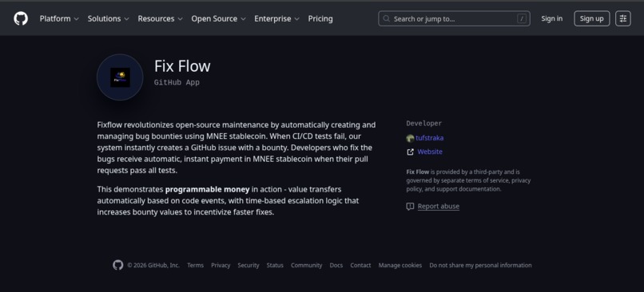The image size is (644, 292).
Task: Click the external link icon beside Website
Action: coord(410,152)
